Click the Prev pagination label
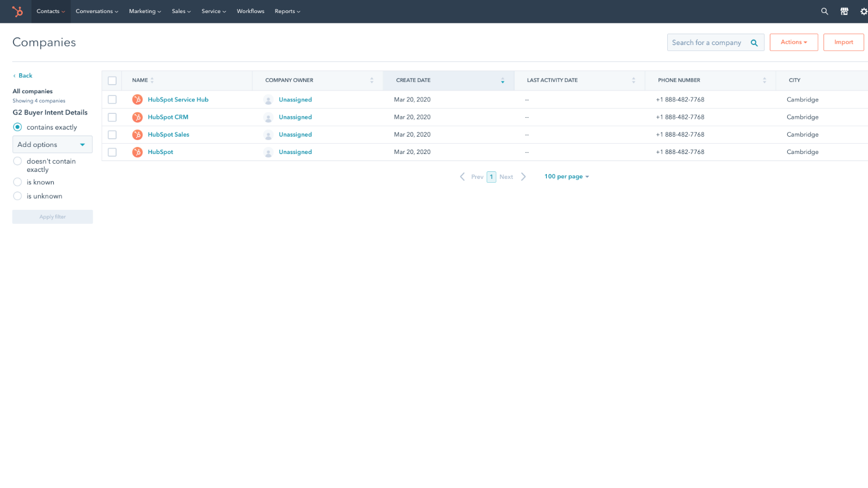The width and height of the screenshot is (868, 488). point(477,177)
